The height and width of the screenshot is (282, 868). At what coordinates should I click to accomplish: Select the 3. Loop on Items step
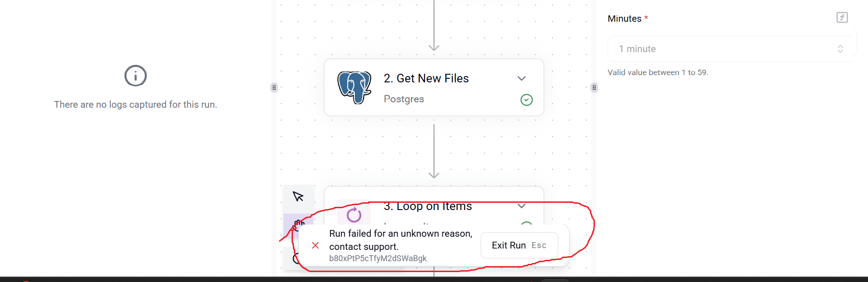(434, 206)
